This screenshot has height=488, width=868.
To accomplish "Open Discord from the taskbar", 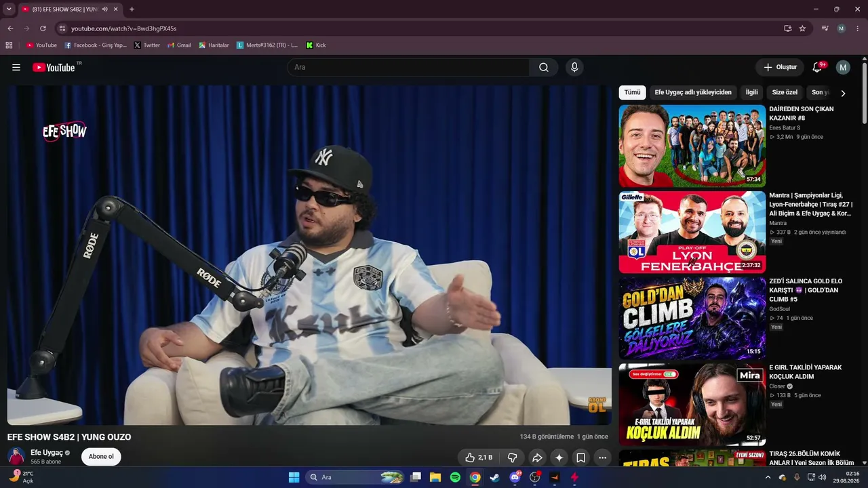I will point(515,477).
